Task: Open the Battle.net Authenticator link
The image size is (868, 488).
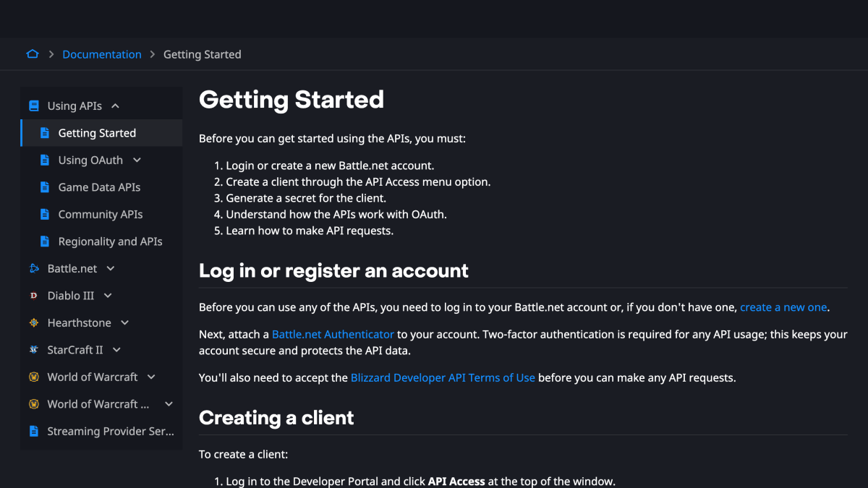Action: click(x=333, y=335)
